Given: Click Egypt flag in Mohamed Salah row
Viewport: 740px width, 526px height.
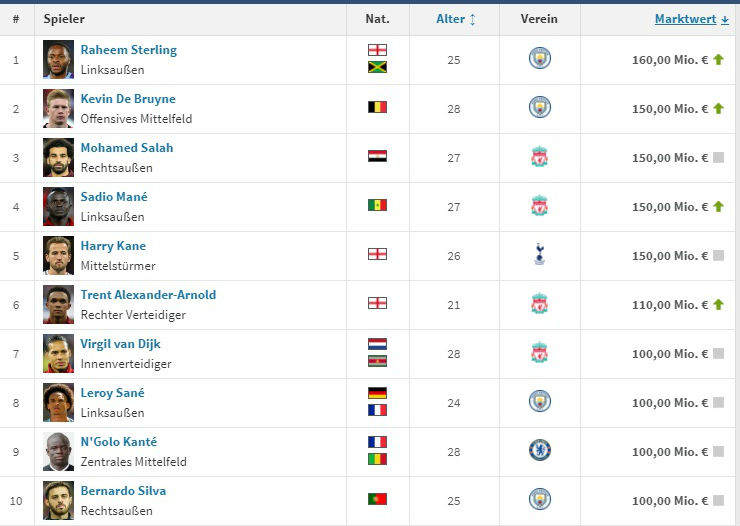Looking at the screenshot, I should [x=377, y=157].
